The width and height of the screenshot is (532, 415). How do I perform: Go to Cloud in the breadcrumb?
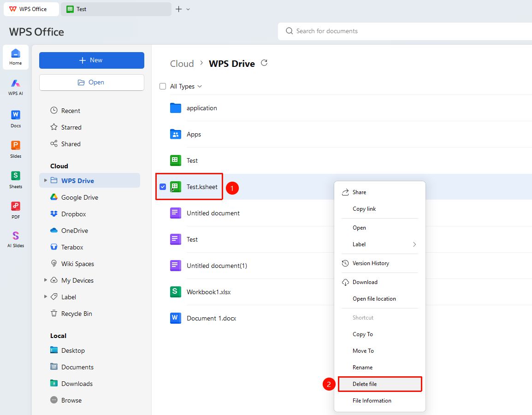(182, 64)
